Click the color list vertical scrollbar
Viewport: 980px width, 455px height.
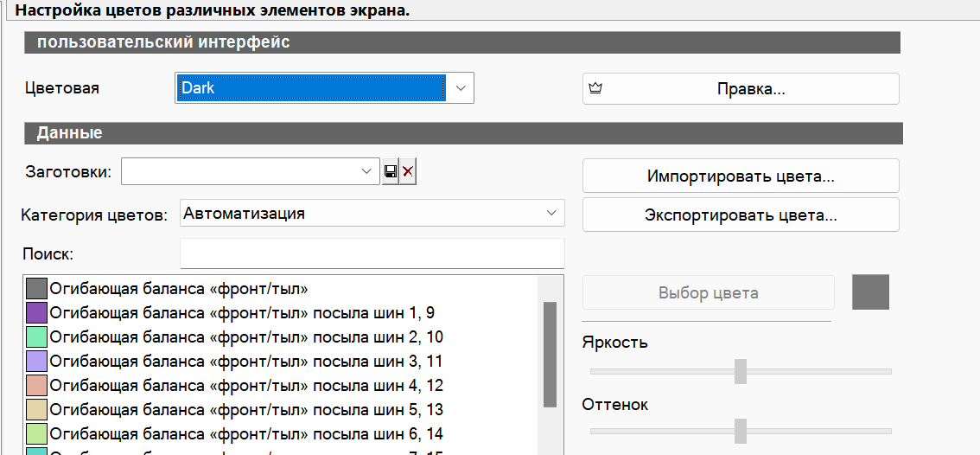[x=550, y=355]
